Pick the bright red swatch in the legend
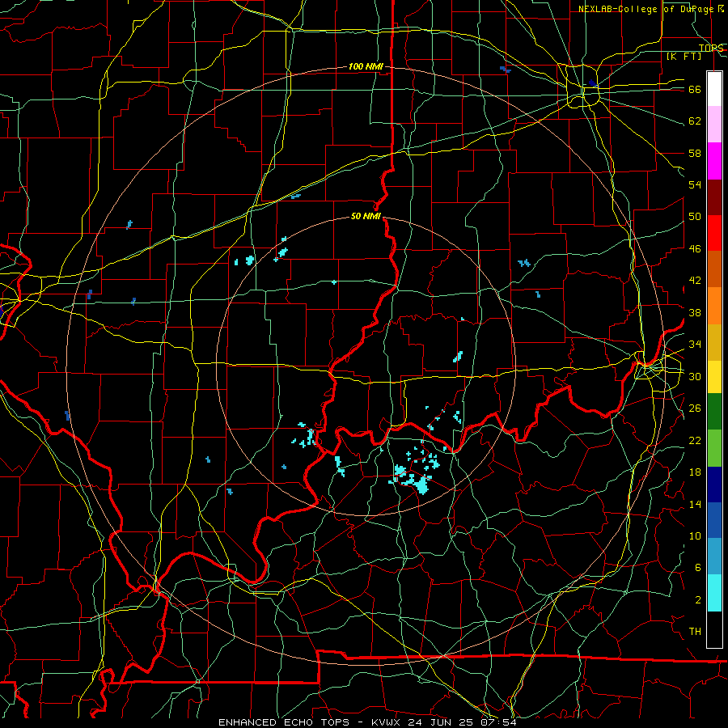 714,233
